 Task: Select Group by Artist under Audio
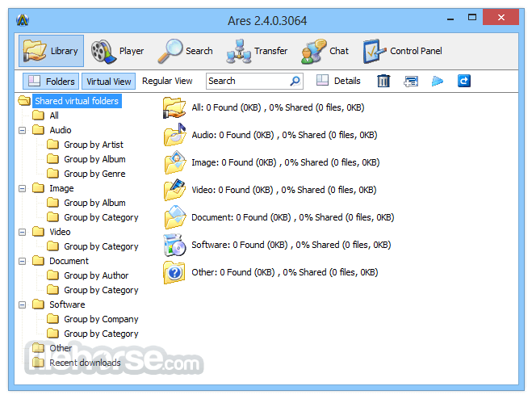click(x=94, y=145)
